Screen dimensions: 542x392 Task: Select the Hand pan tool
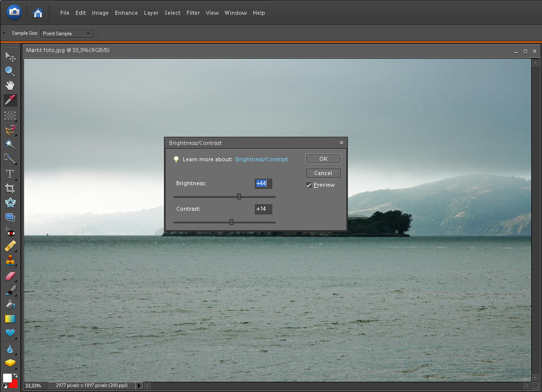click(x=10, y=85)
